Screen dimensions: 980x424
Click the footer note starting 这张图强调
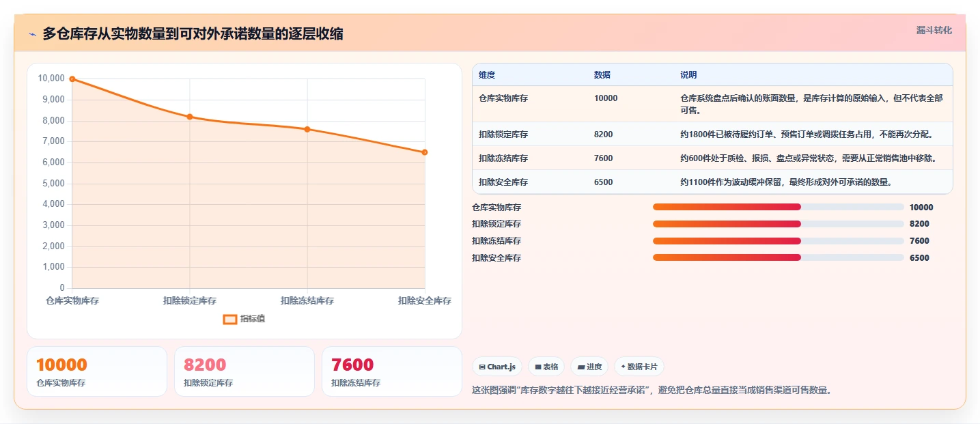coord(652,391)
